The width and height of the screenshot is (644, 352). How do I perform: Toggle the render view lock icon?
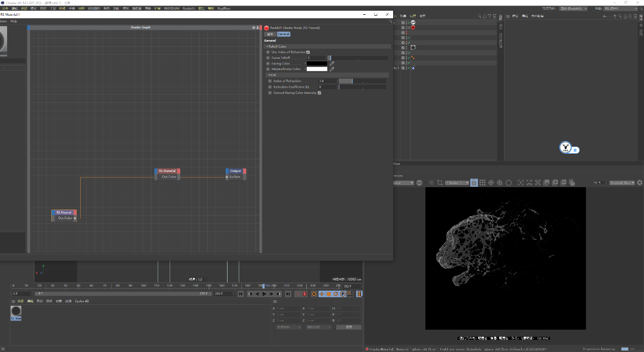[474, 183]
